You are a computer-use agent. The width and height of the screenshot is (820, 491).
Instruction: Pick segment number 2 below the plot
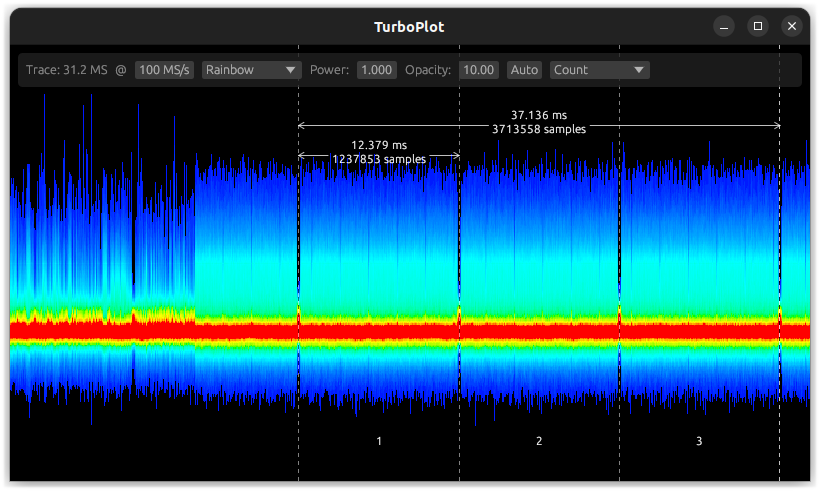tap(539, 441)
